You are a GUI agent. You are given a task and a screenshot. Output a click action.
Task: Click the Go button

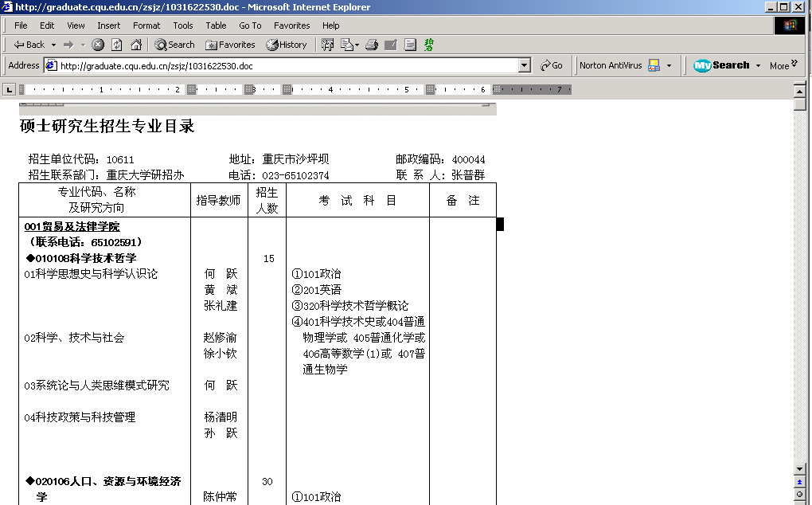pos(551,65)
